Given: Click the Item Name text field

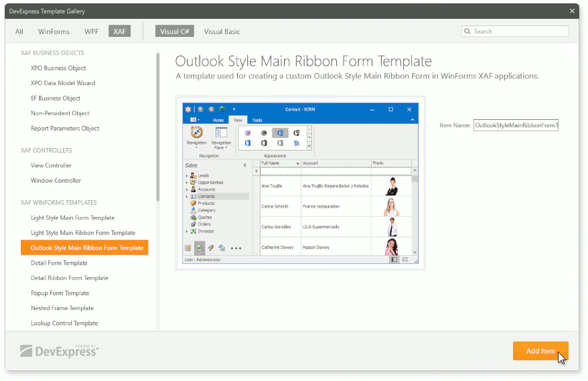Looking at the screenshot, I should point(516,125).
